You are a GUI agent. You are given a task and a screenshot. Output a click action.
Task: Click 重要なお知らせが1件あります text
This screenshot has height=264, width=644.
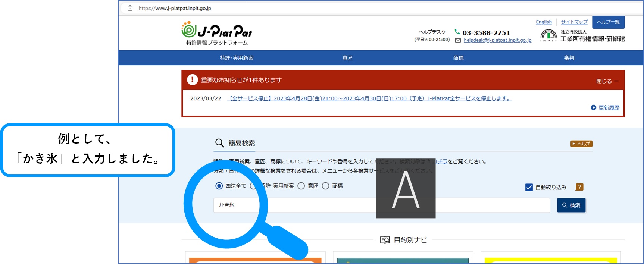pyautogui.click(x=241, y=80)
